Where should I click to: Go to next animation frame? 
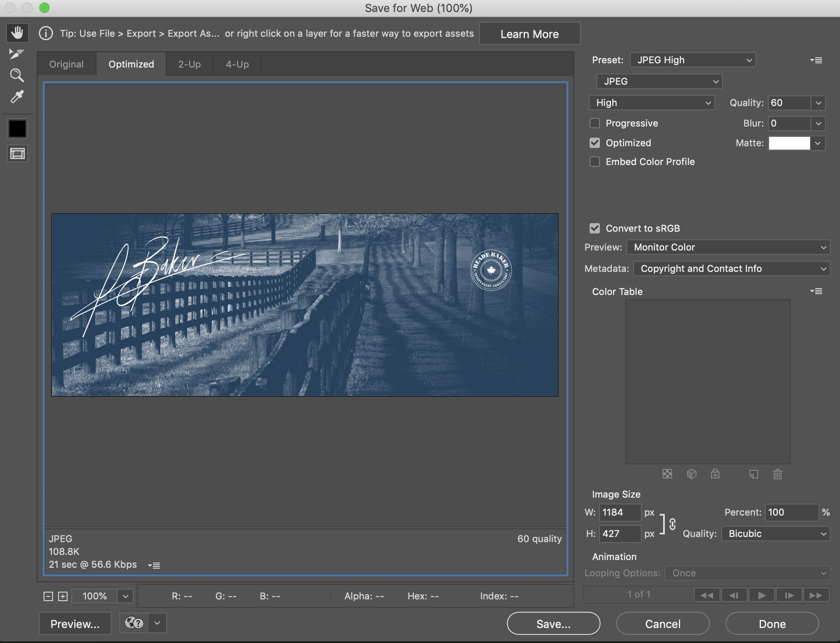(789, 595)
